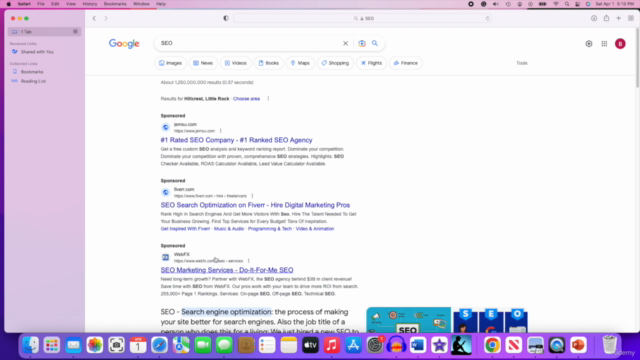
Task: Open the Window menu
Action: point(141,4)
